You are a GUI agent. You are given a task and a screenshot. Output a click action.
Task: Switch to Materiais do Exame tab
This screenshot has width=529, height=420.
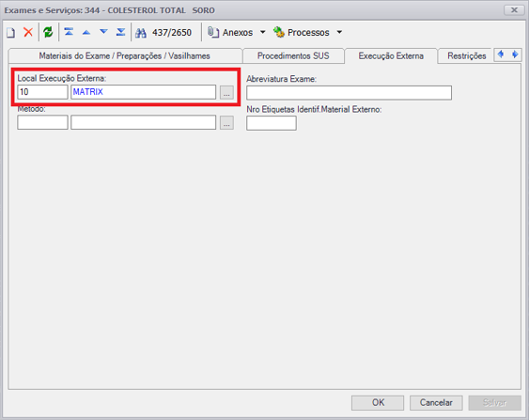(x=124, y=56)
